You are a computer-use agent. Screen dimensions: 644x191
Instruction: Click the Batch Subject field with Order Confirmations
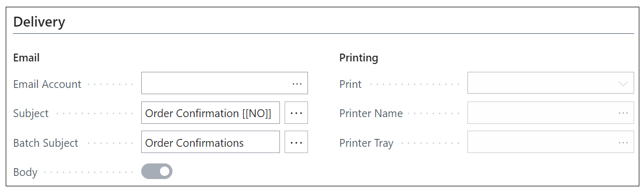[x=210, y=142]
